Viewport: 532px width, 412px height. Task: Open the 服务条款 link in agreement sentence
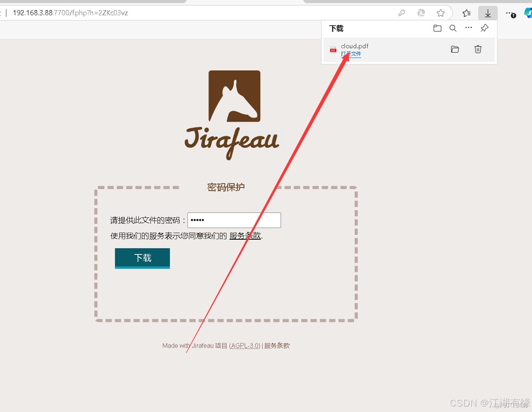tap(245, 236)
